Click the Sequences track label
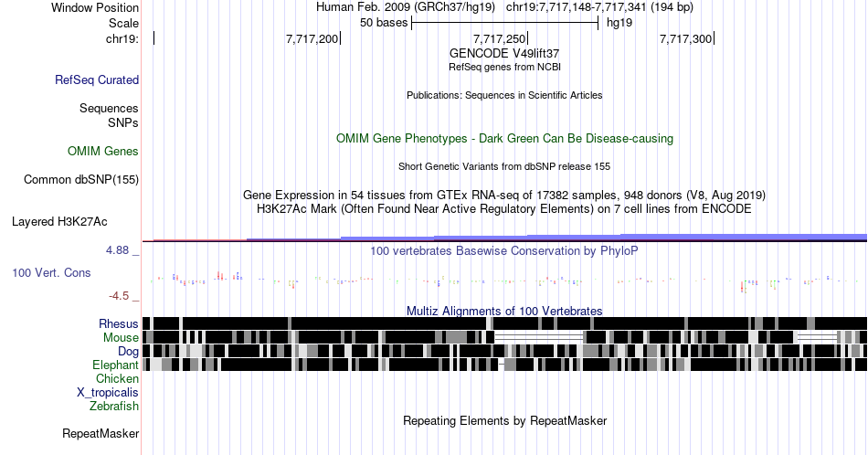 (109, 108)
